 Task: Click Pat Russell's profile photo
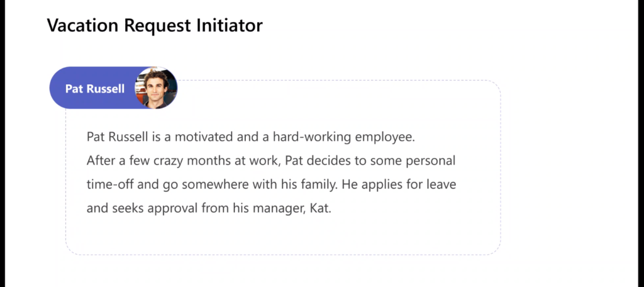click(x=157, y=88)
